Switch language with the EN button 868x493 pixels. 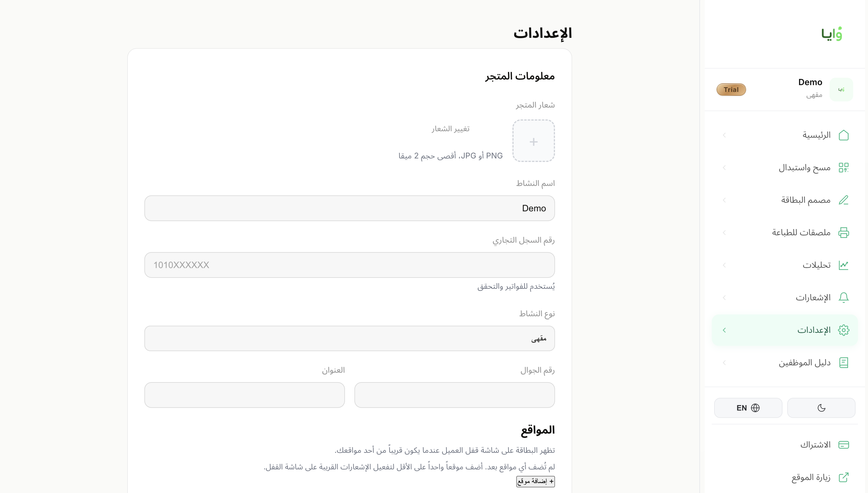coord(748,408)
